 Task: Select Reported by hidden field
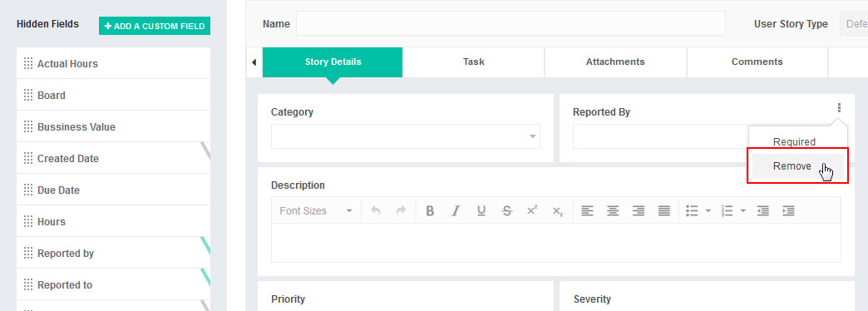[x=113, y=252]
